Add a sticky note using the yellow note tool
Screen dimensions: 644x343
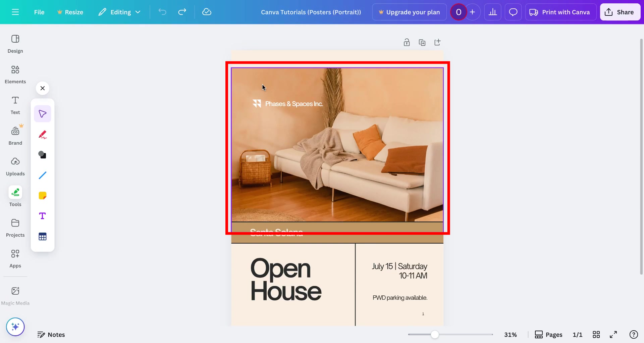point(42,195)
